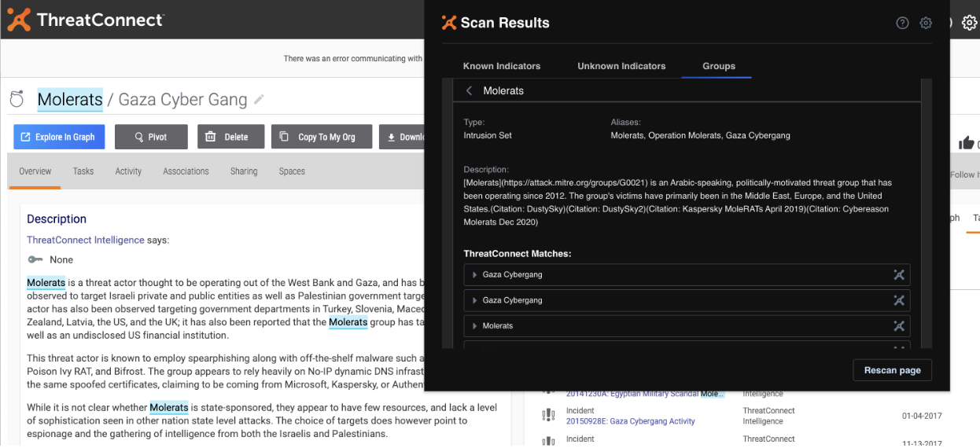Open the Associations tab
The width and height of the screenshot is (980, 448).
(186, 171)
